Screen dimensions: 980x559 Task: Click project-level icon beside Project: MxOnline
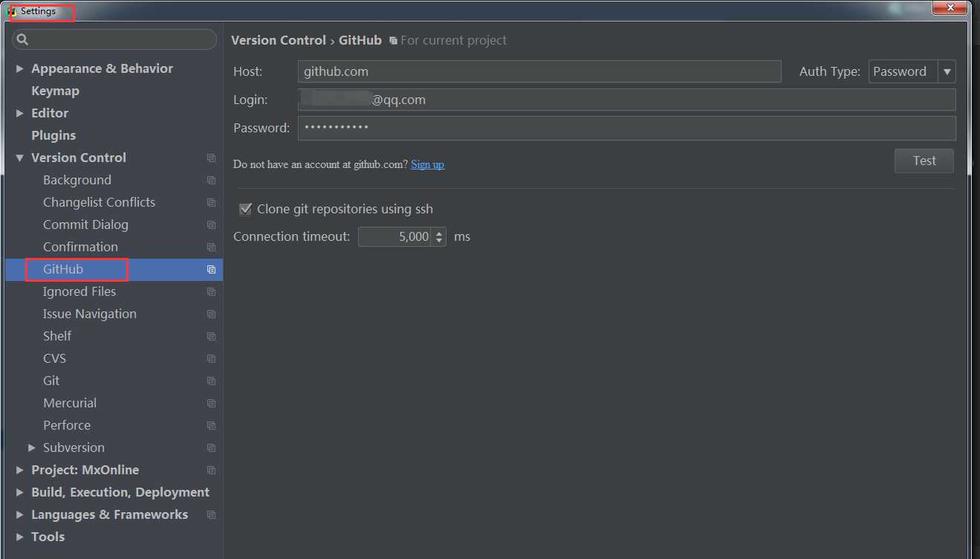211,470
